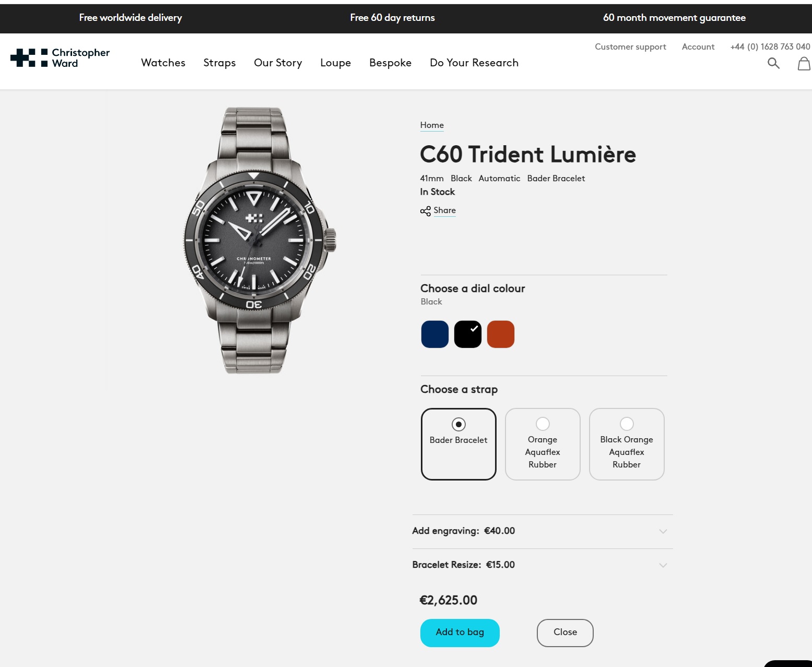Click the Close button

[565, 633]
